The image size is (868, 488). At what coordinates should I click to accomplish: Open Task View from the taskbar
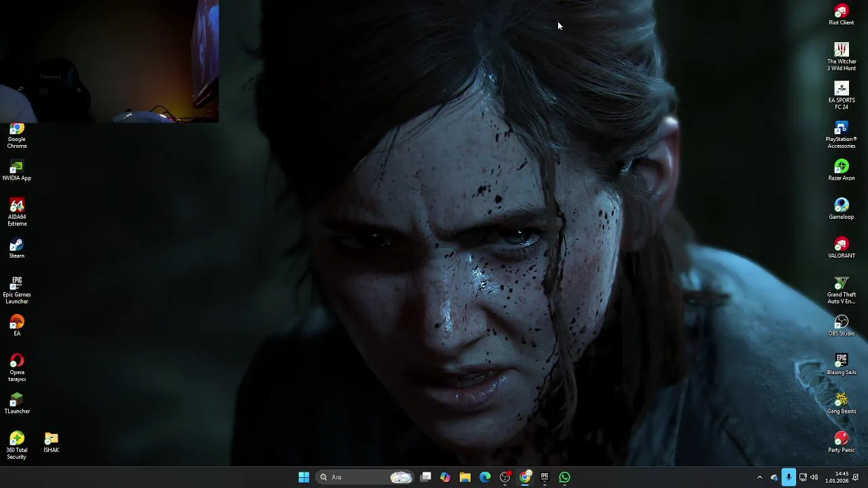click(x=426, y=477)
